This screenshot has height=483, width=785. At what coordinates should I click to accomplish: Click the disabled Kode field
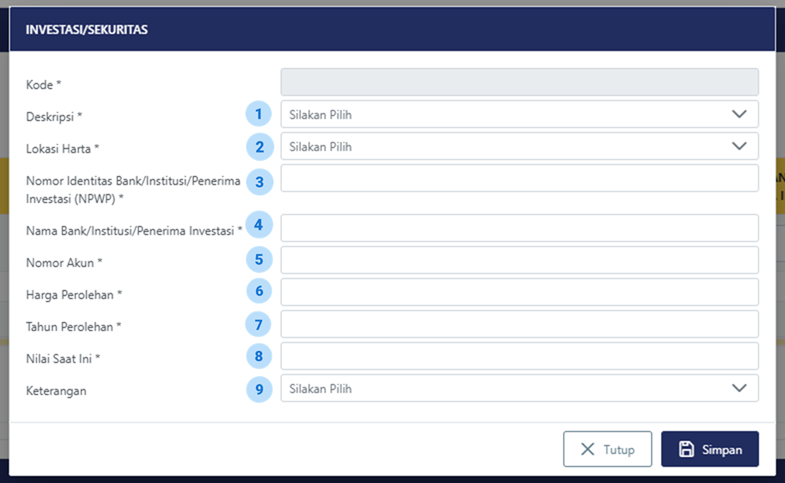coord(519,82)
